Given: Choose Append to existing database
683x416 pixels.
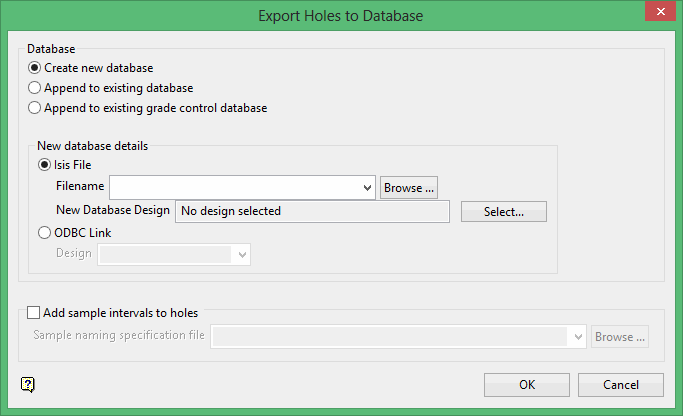Looking at the screenshot, I should (x=36, y=88).
